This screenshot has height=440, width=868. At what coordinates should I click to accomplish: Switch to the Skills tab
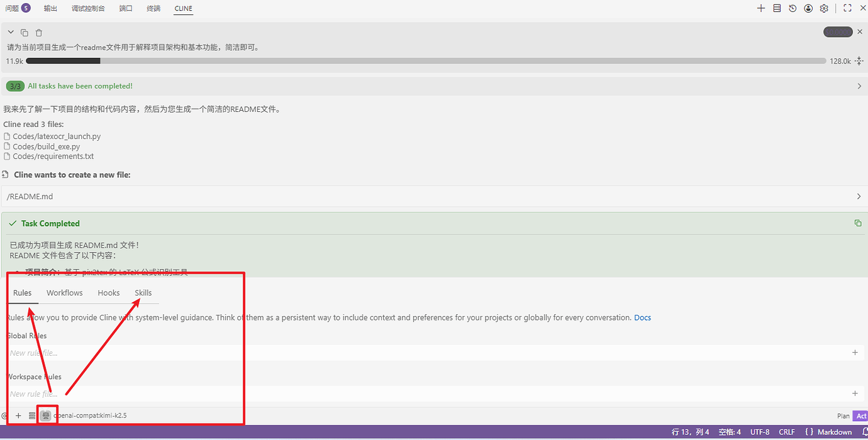pyautogui.click(x=143, y=293)
